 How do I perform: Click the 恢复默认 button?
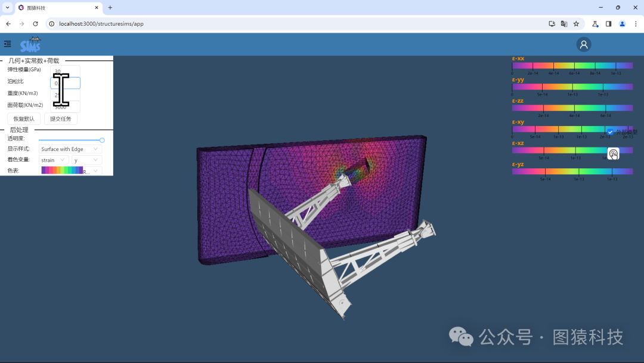pyautogui.click(x=24, y=119)
